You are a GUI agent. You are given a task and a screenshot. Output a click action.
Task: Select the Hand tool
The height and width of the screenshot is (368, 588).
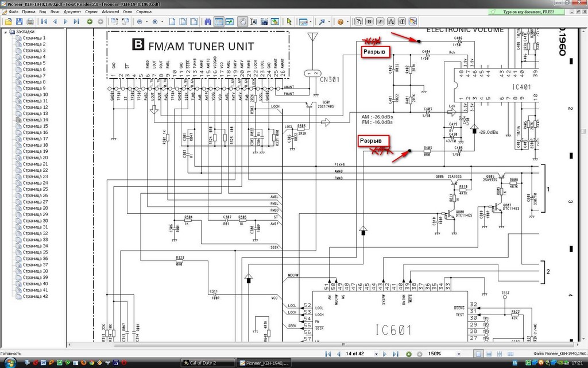coord(243,22)
